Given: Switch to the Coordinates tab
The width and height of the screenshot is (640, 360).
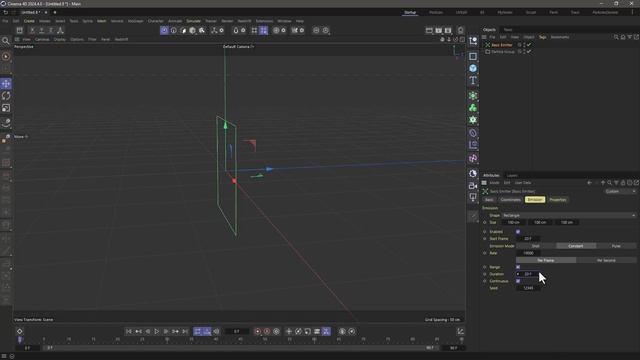Looking at the screenshot, I should [510, 200].
